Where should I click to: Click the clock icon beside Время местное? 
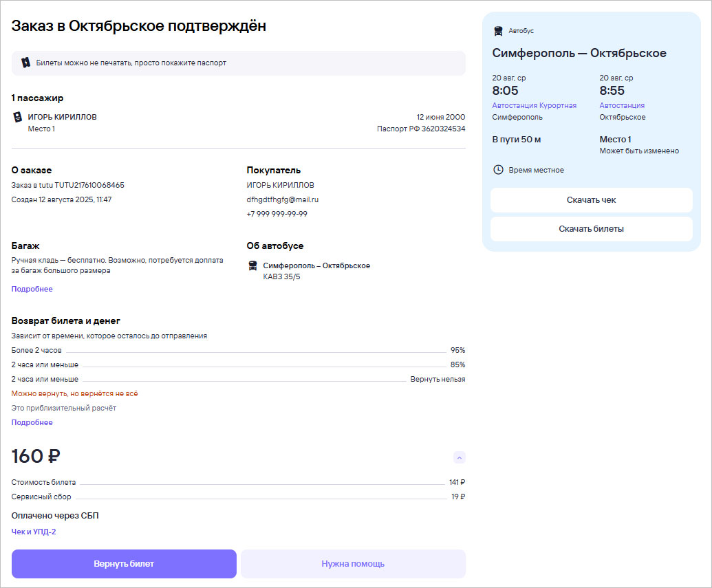498,170
